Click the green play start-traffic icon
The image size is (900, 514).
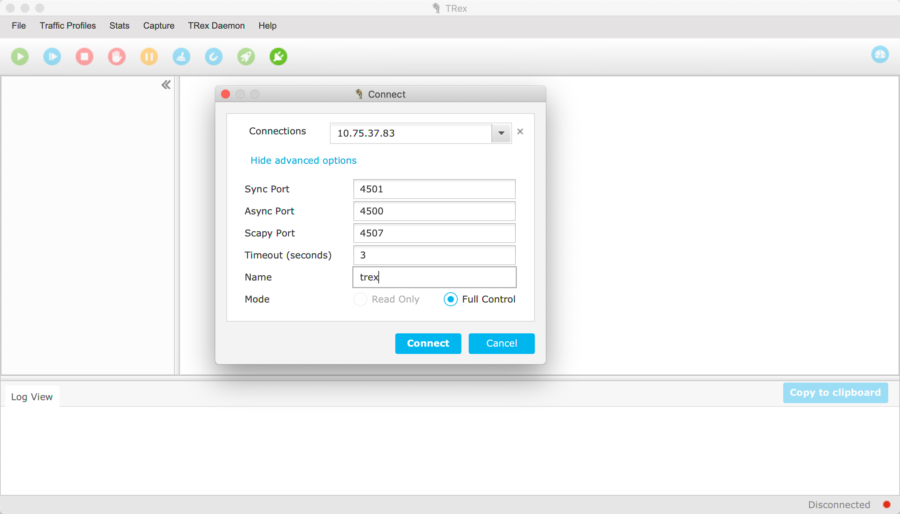point(20,56)
